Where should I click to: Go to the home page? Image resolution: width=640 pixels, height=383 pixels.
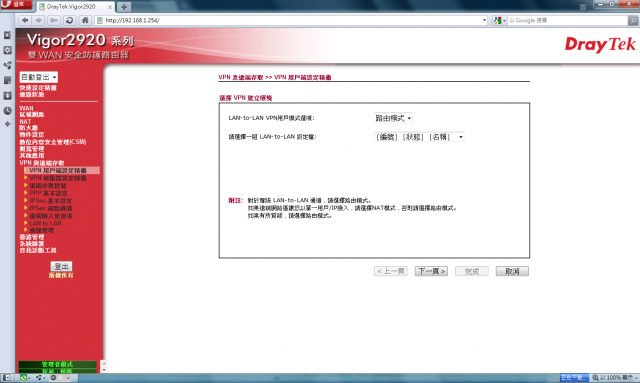click(x=85, y=20)
